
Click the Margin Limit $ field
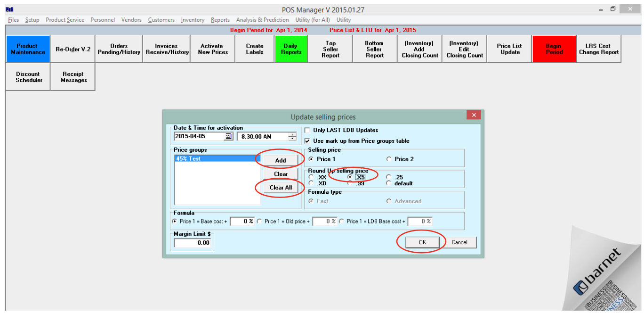193,243
